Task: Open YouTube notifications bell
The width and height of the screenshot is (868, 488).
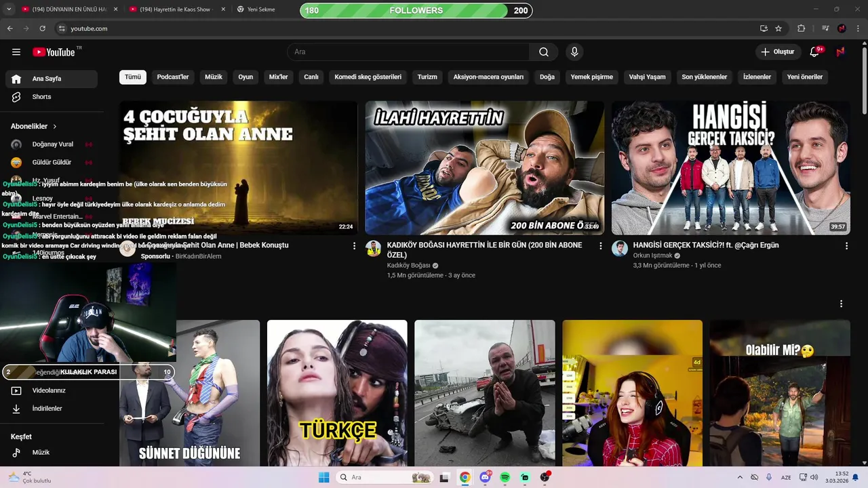Action: (x=815, y=52)
